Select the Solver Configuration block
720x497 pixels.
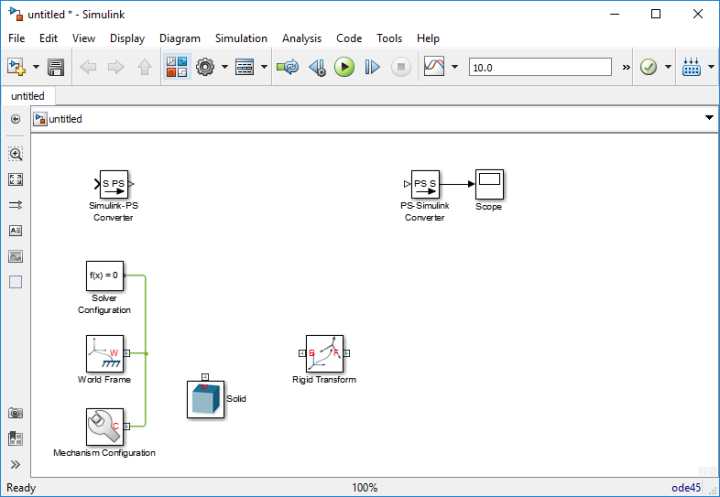[x=105, y=276]
